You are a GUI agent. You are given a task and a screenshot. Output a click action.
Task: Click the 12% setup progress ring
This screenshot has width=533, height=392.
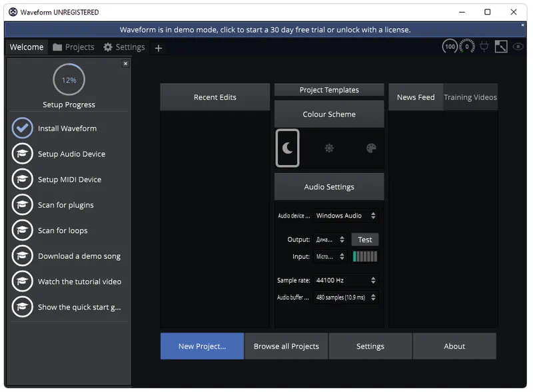point(69,80)
